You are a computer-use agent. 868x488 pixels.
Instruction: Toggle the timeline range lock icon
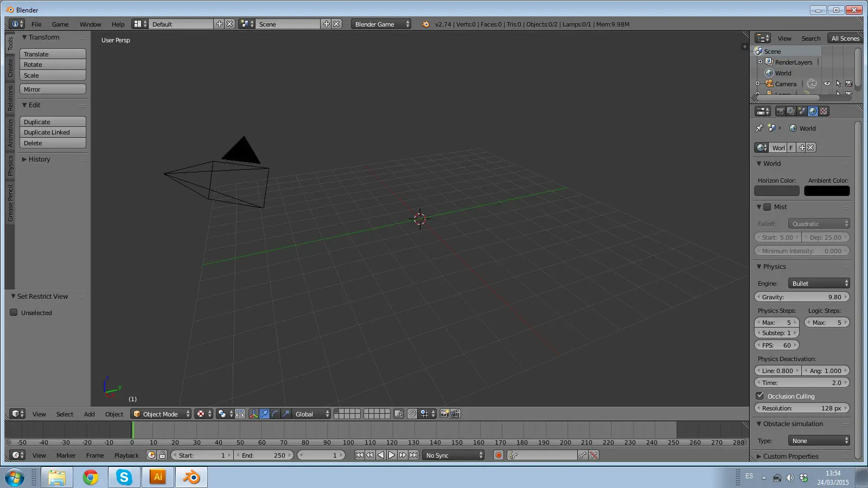[x=162, y=455]
